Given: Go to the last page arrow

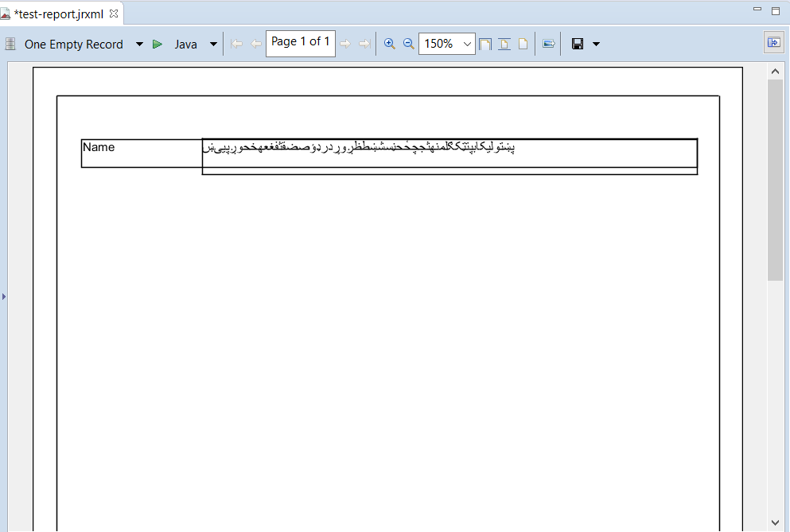Looking at the screenshot, I should (365, 44).
